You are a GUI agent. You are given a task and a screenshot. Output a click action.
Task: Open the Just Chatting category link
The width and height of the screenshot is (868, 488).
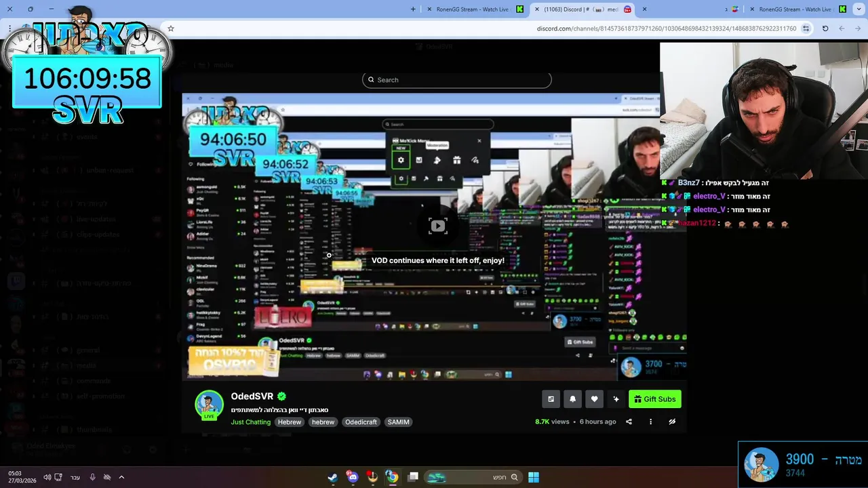click(251, 422)
